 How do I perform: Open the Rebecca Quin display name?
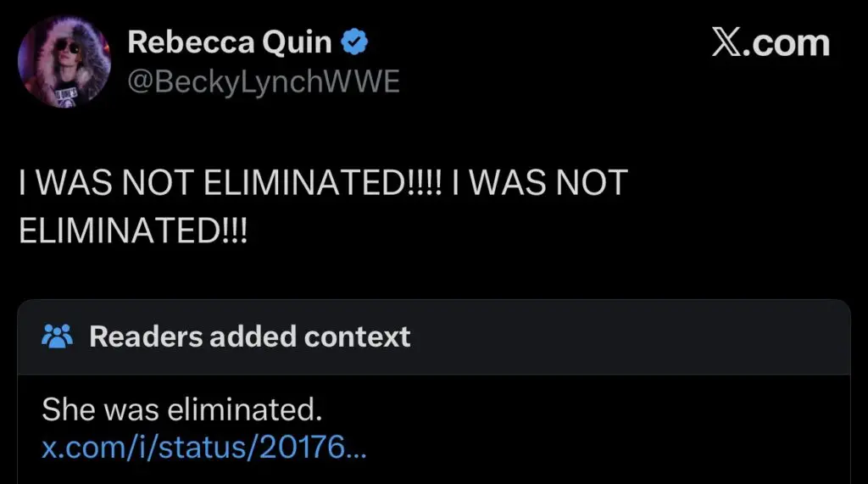(229, 42)
